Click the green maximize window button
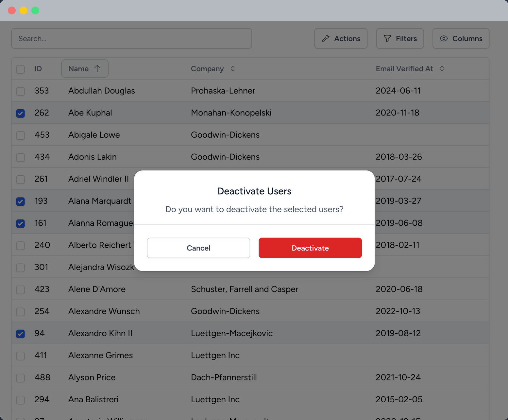The height and width of the screenshot is (420, 508). [35, 10]
